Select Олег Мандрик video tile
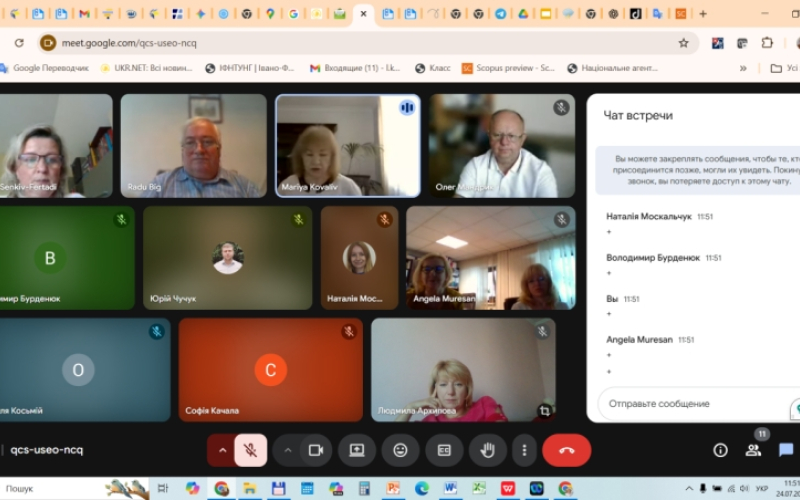 click(502, 145)
